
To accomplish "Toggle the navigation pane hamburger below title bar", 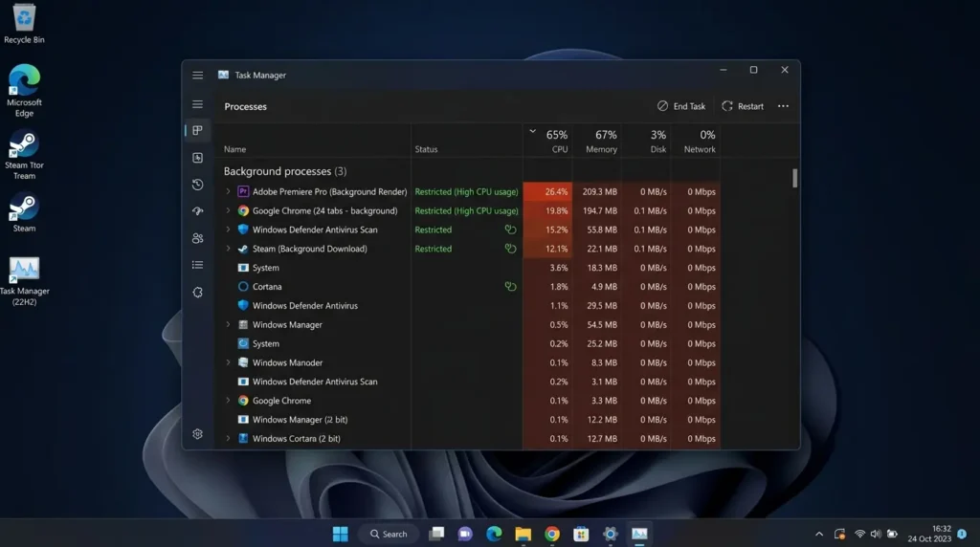I will [x=197, y=104].
